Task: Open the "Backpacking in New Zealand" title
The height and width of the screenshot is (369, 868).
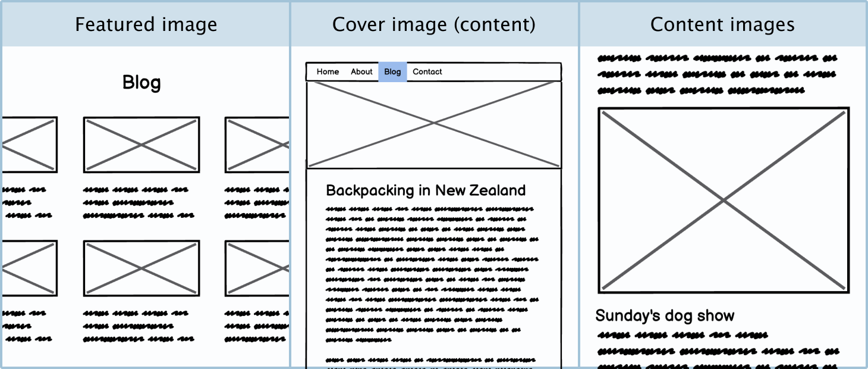Action: click(x=426, y=190)
